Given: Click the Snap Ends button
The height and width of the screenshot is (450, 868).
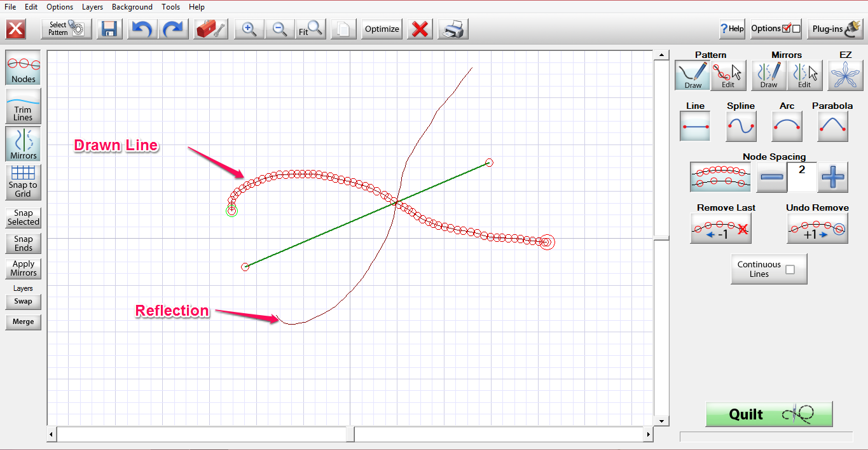Looking at the screenshot, I should pos(24,243).
